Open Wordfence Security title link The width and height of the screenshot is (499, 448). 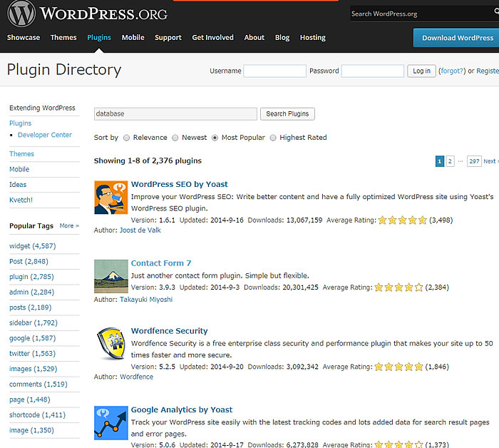point(170,331)
